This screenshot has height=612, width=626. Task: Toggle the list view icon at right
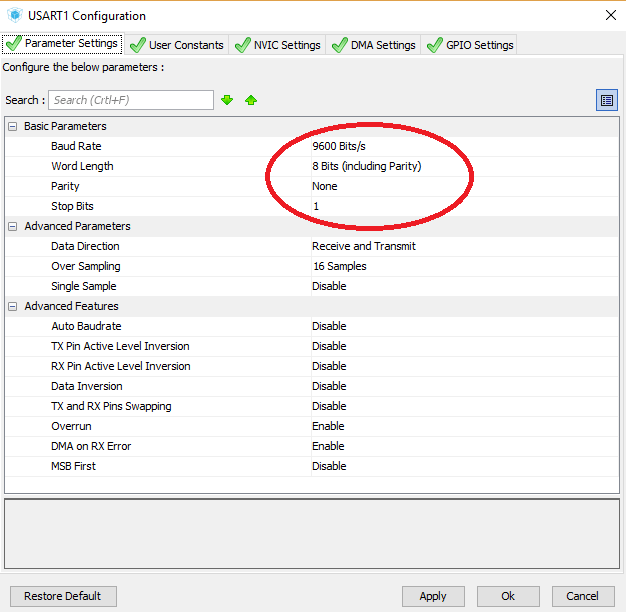click(606, 100)
